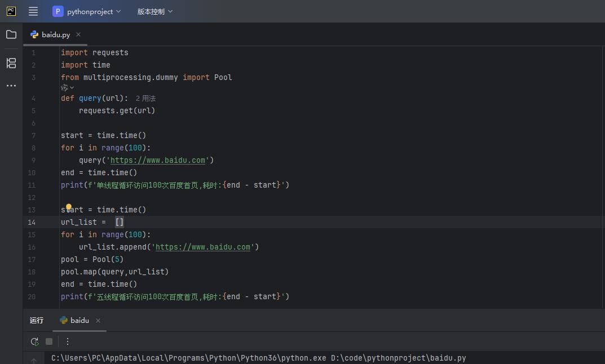Expand the AI assistant inlay dropdown above def query
Image resolution: width=605 pixels, height=364 pixels.
pos(67,88)
